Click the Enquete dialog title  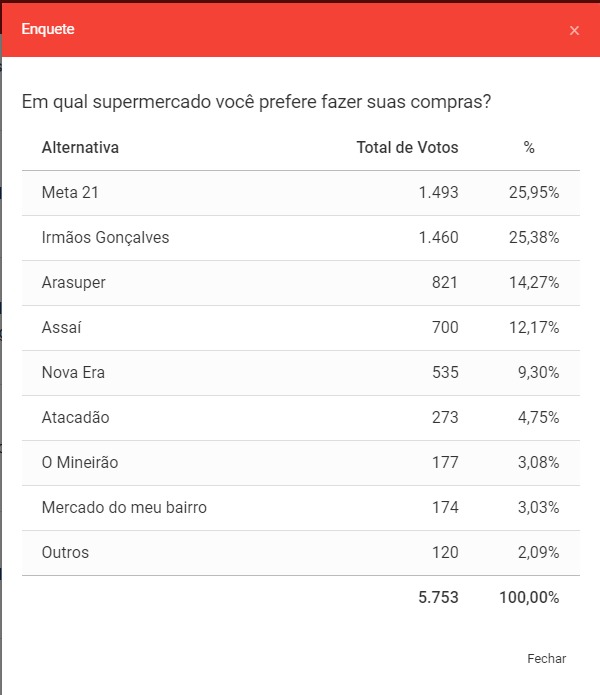(48, 30)
